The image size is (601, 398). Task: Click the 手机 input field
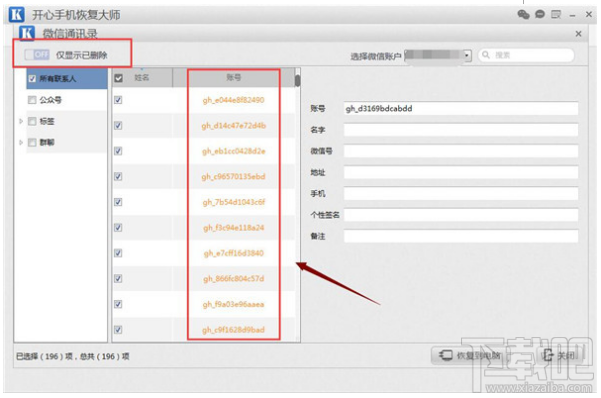coord(461,194)
